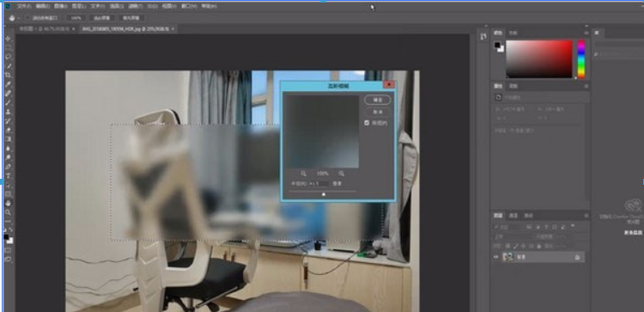Change screen mode from toolbar bottom
This screenshot has height=312, width=644.
8,260
